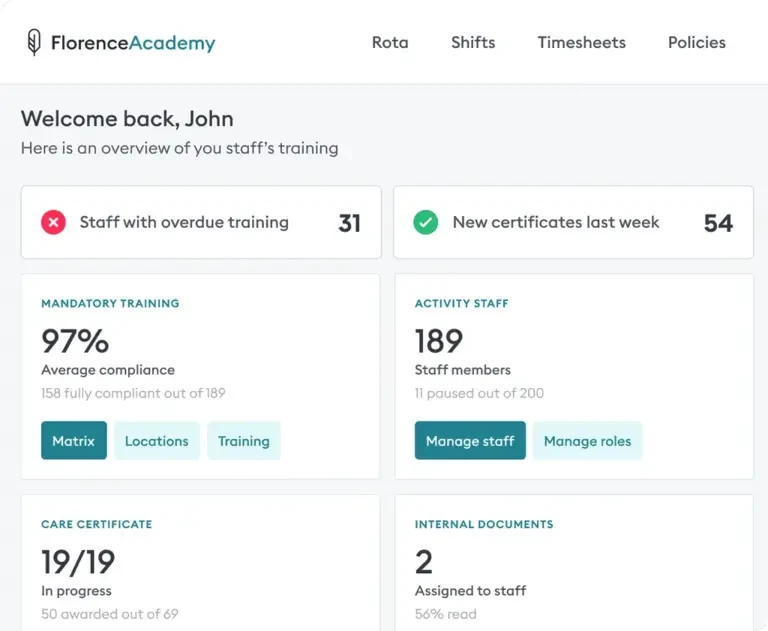Click the Staff members label
The width and height of the screenshot is (768, 631).
(x=462, y=370)
